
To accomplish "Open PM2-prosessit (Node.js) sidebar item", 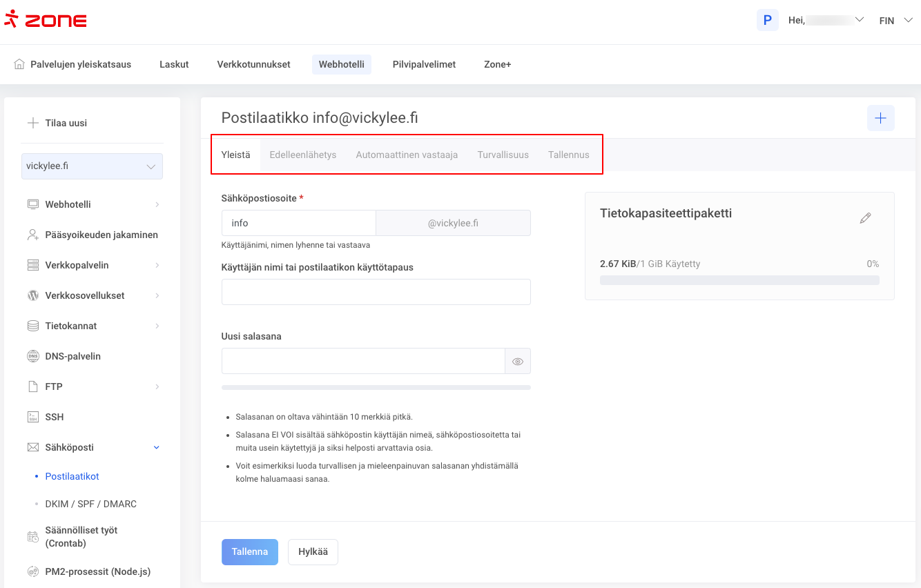I will 97,571.
